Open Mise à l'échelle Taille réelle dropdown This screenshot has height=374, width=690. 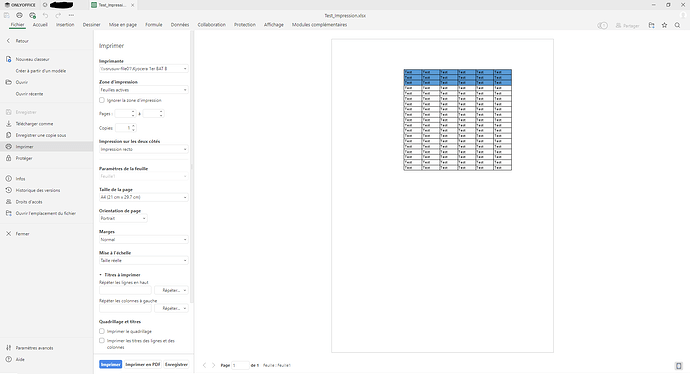(x=143, y=260)
